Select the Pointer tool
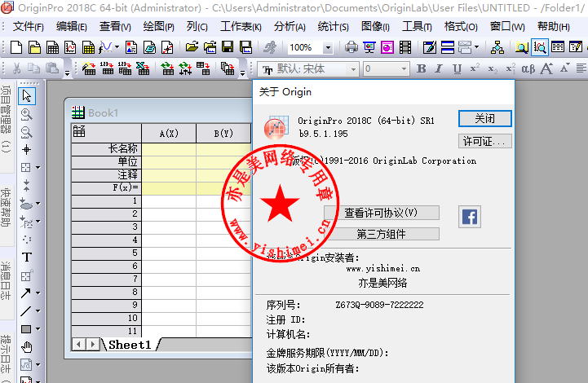 (27, 96)
